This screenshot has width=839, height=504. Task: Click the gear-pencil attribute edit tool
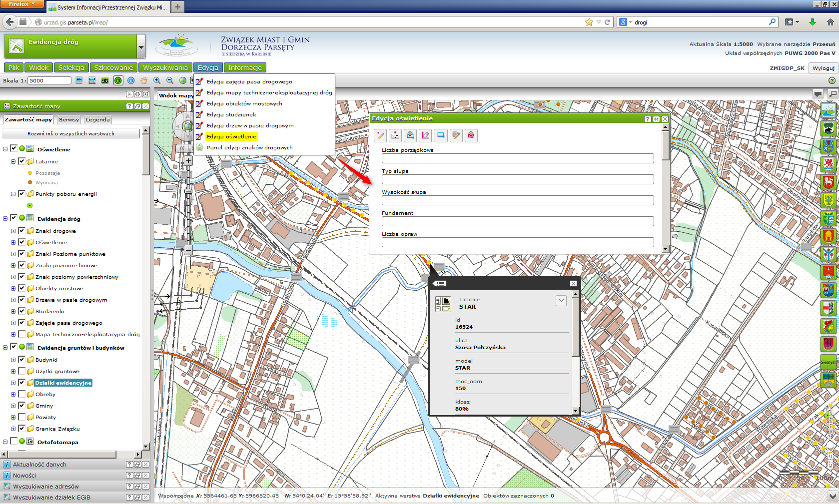456,135
